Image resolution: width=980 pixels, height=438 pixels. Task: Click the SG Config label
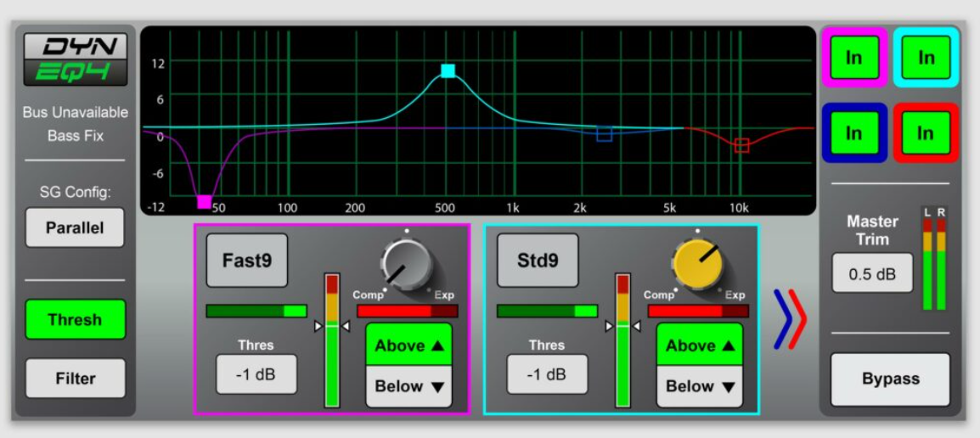click(x=75, y=192)
